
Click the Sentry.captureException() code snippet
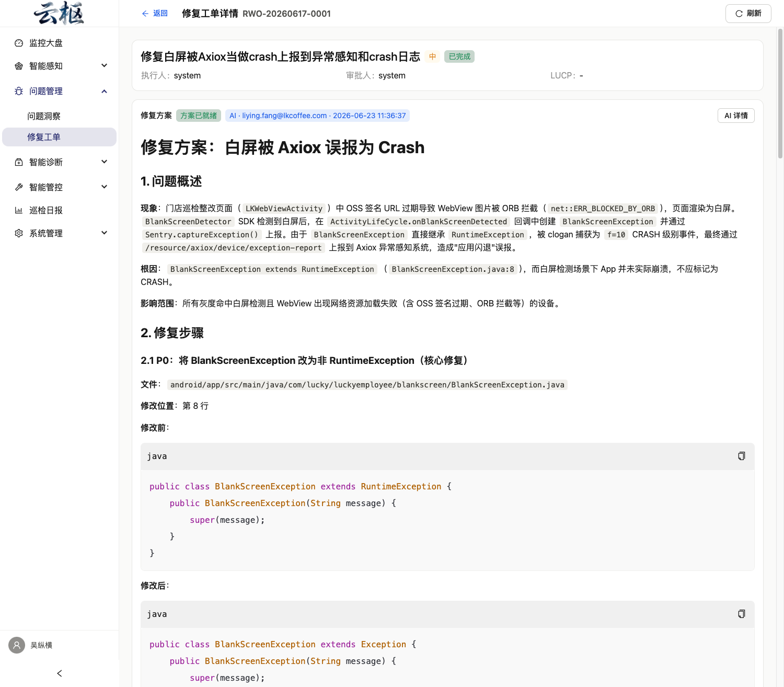click(202, 235)
